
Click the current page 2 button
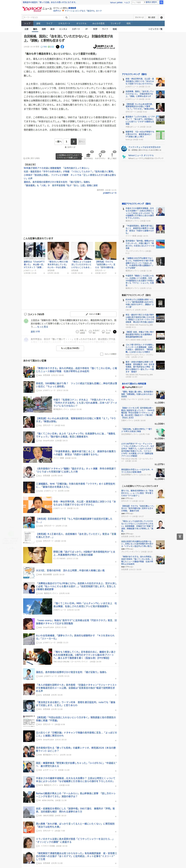click(x=73, y=141)
